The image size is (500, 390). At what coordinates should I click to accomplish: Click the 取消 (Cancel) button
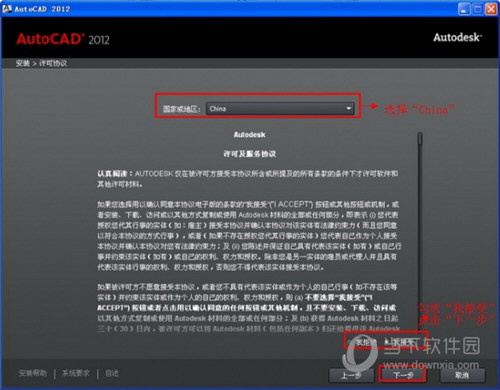coord(462,375)
